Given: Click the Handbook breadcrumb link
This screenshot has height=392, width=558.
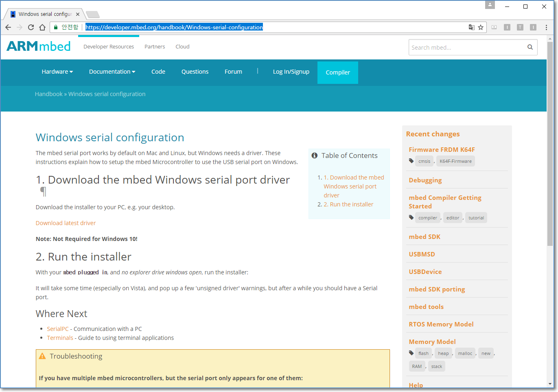Looking at the screenshot, I should (49, 94).
